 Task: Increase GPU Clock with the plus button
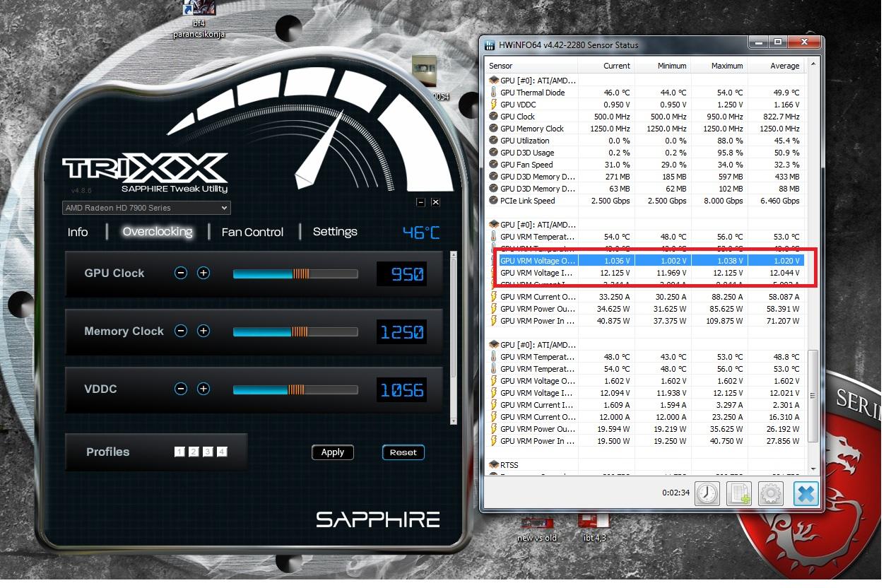(x=203, y=273)
